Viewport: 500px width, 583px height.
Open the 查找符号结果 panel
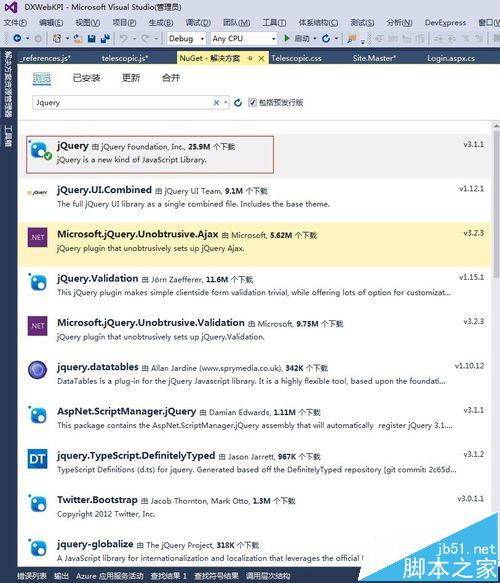[216, 576]
